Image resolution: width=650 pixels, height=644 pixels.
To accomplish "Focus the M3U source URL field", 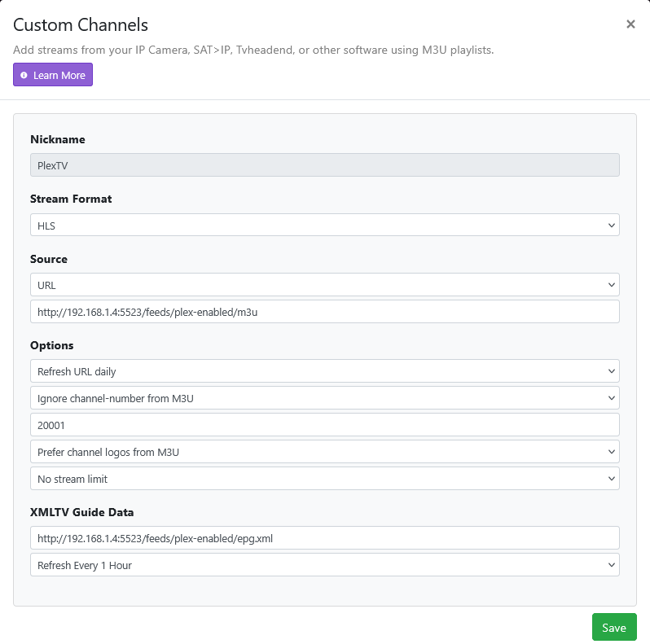I will 324,312.
